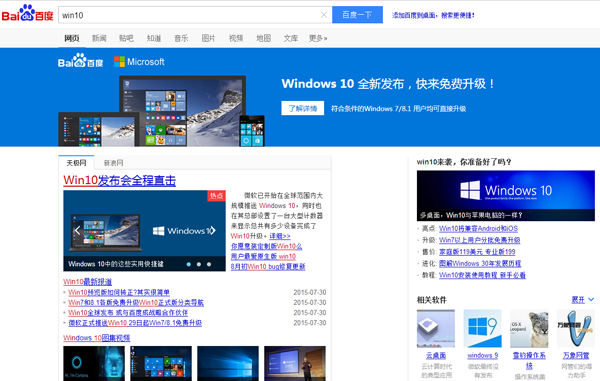Select the 新浪网 source tab
The image size is (600, 381).
[x=113, y=163]
